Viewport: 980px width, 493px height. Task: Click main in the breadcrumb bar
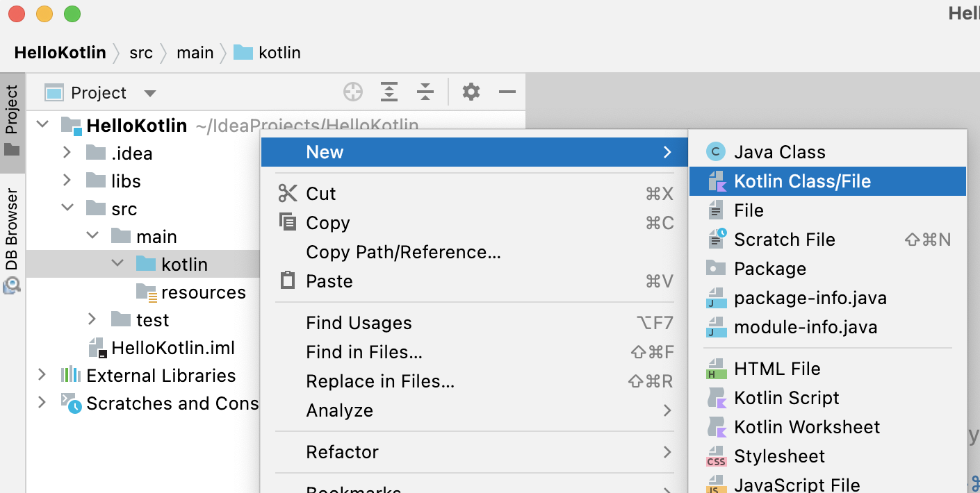pyautogui.click(x=195, y=53)
